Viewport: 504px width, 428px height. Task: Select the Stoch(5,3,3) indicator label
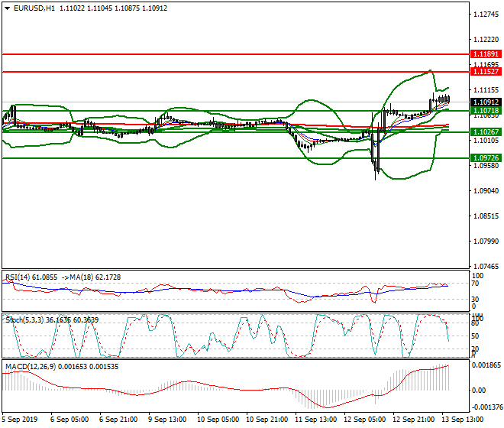52,320
